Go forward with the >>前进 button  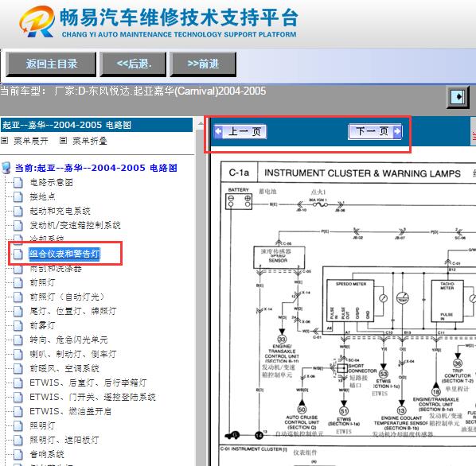[x=203, y=64]
